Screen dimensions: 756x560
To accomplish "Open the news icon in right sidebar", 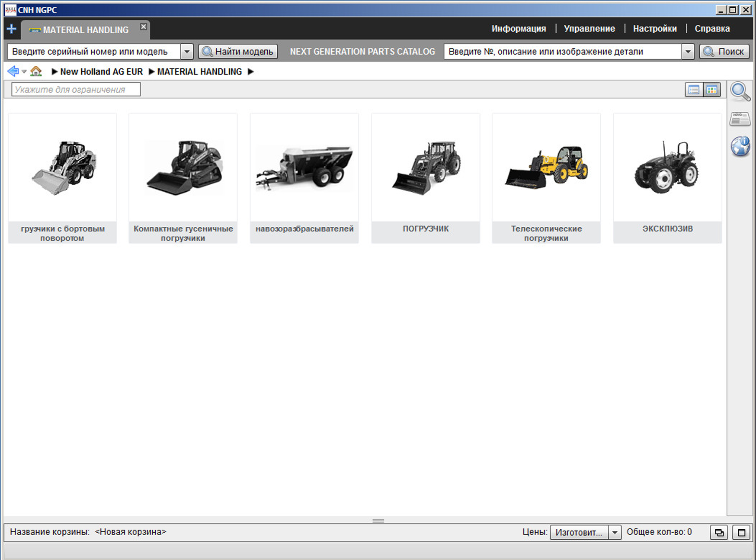I will (740, 119).
